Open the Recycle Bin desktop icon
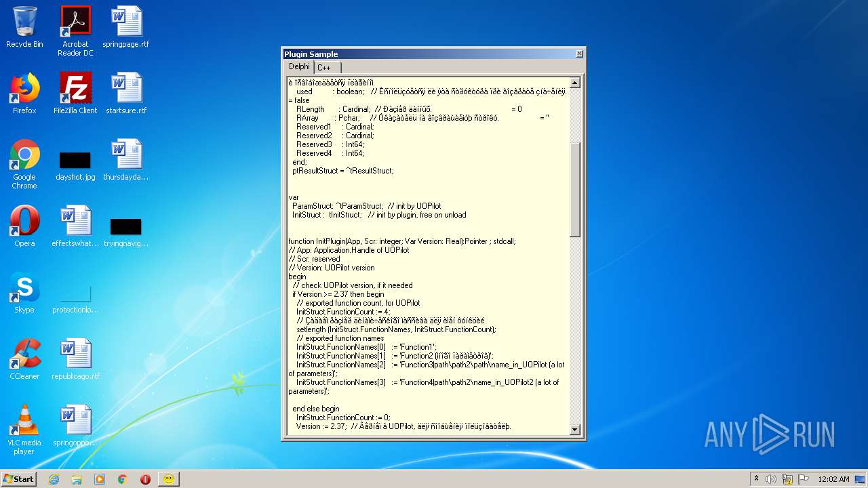The width and height of the screenshot is (868, 488). point(24,28)
